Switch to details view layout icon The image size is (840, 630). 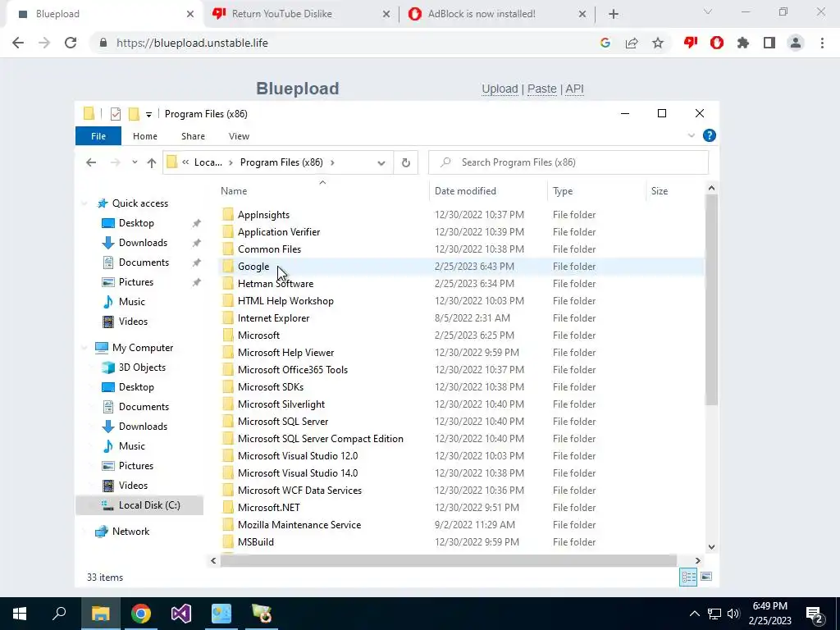pos(688,577)
